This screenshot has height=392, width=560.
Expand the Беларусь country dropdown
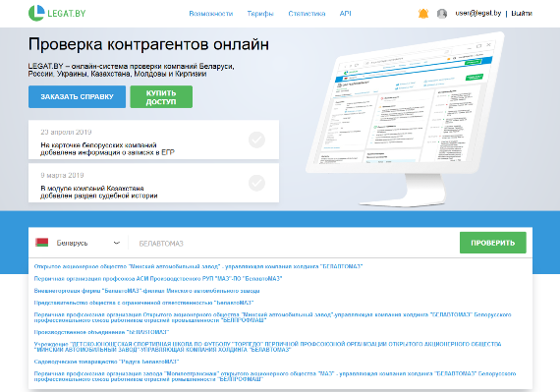pyautogui.click(x=78, y=243)
